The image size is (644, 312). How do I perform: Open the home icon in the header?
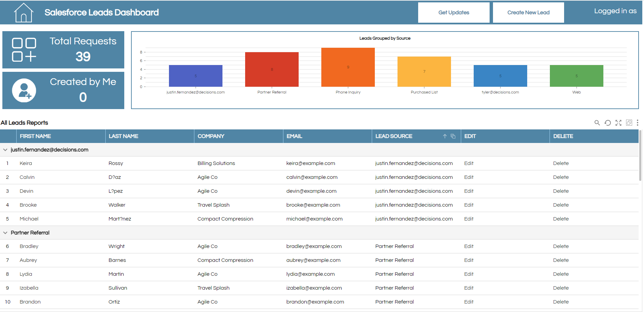23,13
